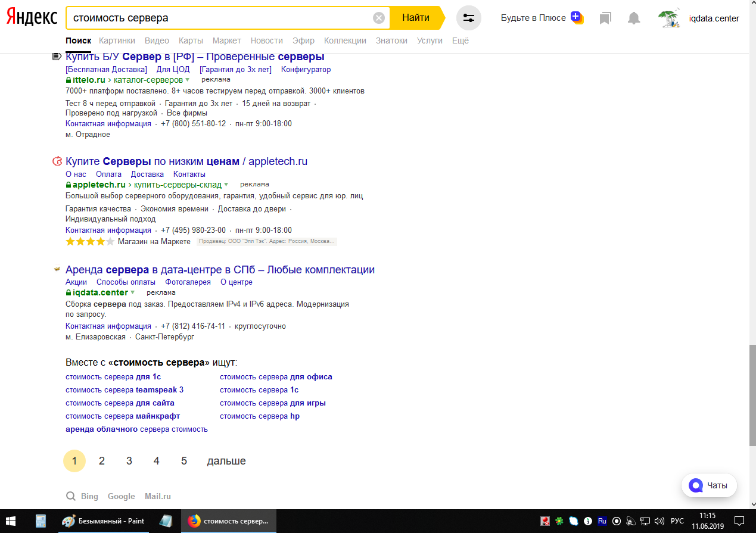756x533 pixels.
Task: Switch to the Видео tab
Action: (157, 40)
